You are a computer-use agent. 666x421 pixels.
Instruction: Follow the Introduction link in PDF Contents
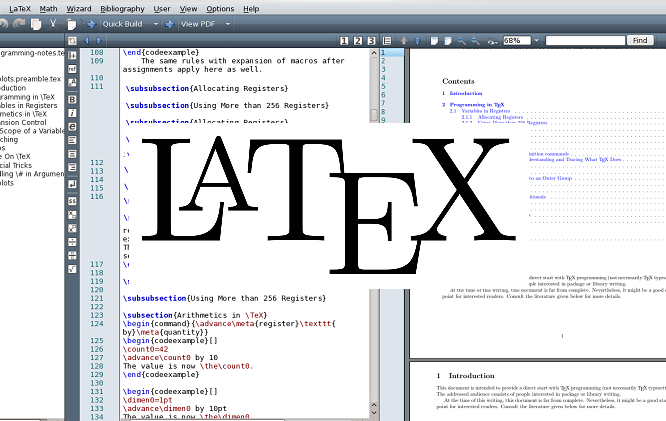pos(466,93)
